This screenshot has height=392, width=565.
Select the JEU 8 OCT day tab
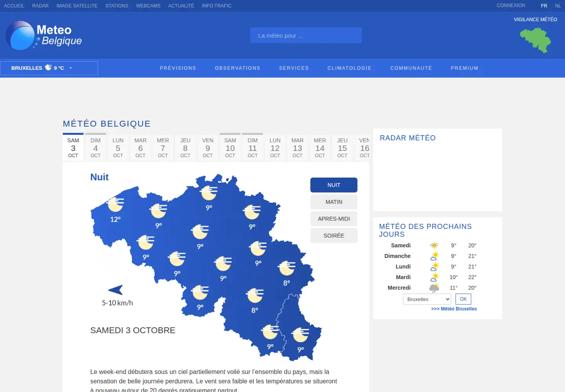[x=185, y=147]
